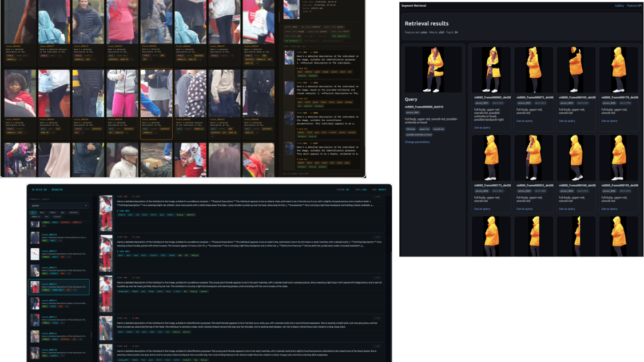Click the Change parameters link under Query
This screenshot has width=644, height=362.
click(x=418, y=142)
